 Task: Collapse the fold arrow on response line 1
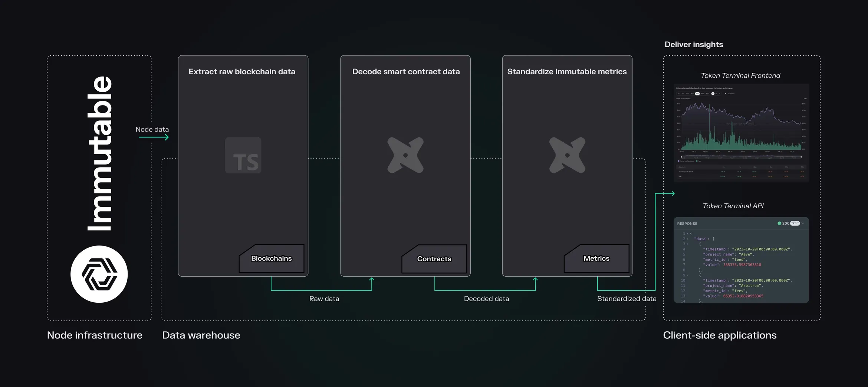(x=687, y=234)
